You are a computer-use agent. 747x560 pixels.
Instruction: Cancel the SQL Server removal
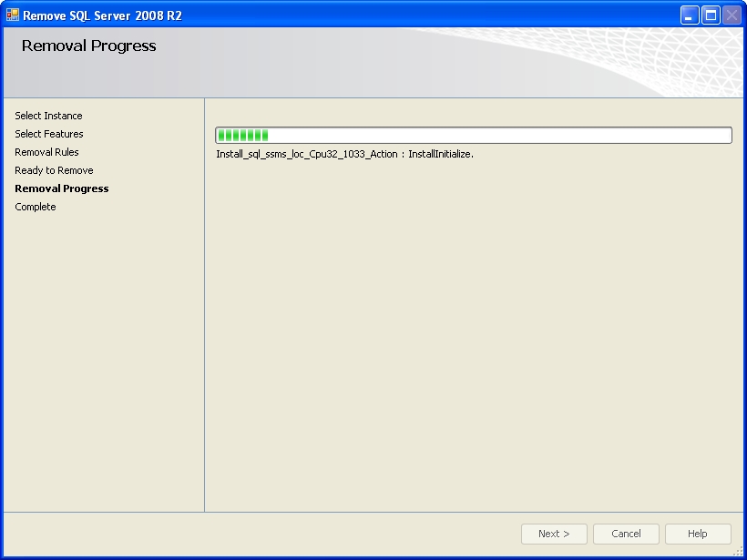coord(626,534)
